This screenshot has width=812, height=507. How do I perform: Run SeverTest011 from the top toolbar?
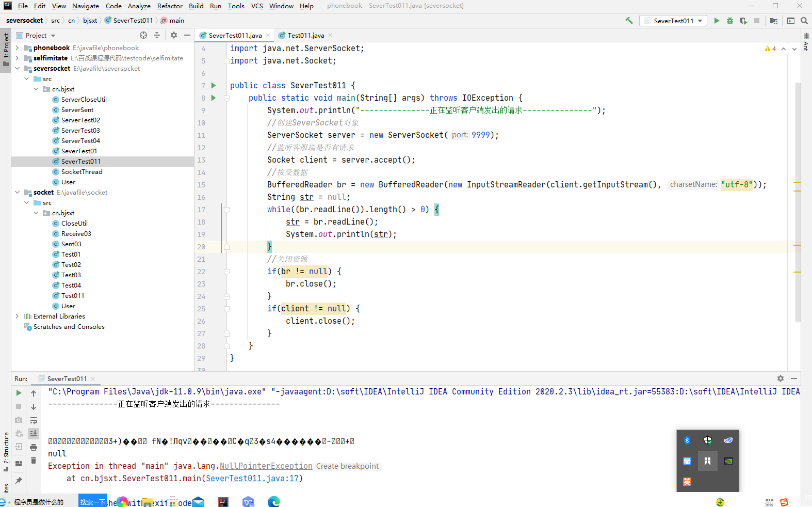tap(717, 21)
